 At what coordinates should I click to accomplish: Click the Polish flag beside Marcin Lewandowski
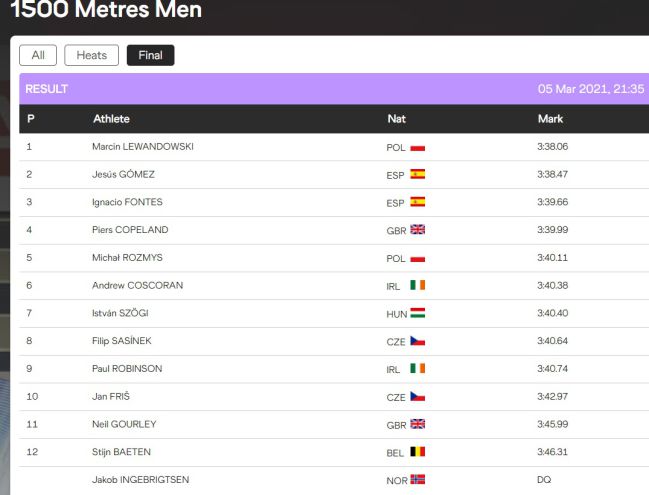pos(418,148)
